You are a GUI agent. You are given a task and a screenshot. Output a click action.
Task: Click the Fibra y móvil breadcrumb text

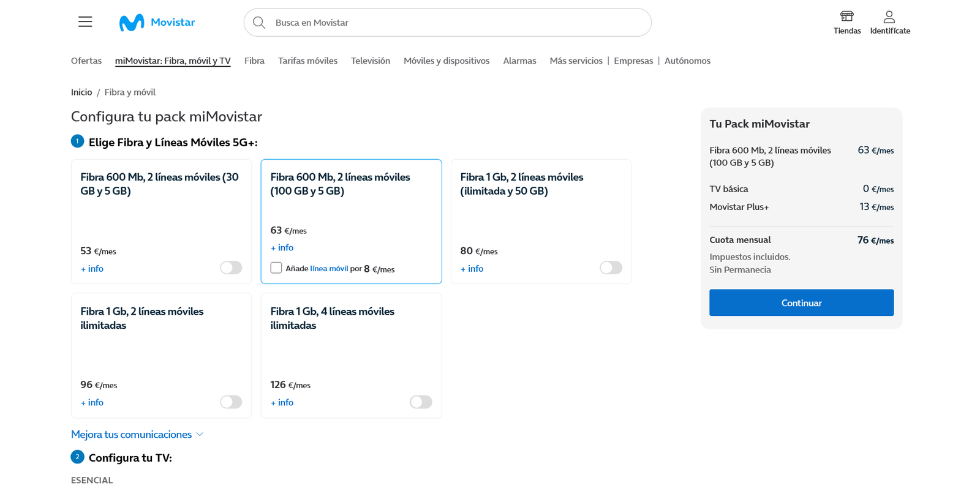[130, 92]
